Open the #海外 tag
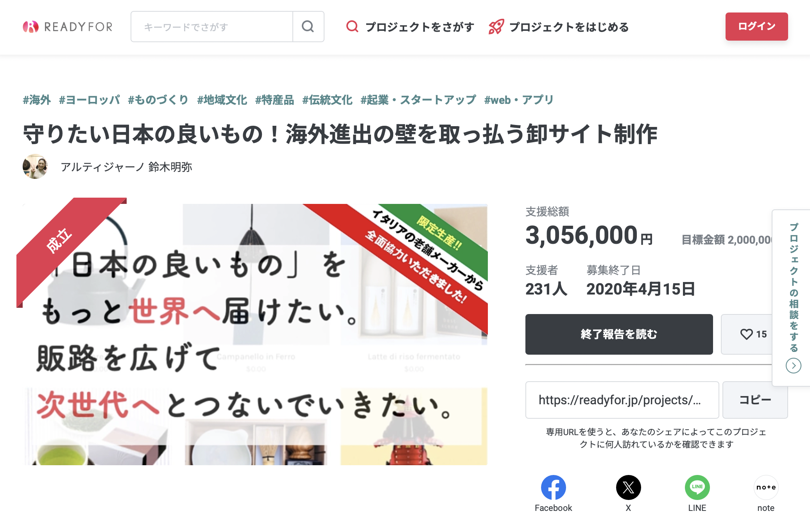Viewport: 810px width, 532px height. tap(37, 100)
